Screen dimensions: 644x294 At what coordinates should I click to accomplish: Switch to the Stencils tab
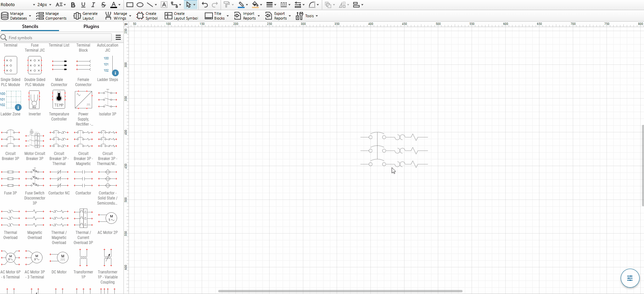tap(30, 26)
